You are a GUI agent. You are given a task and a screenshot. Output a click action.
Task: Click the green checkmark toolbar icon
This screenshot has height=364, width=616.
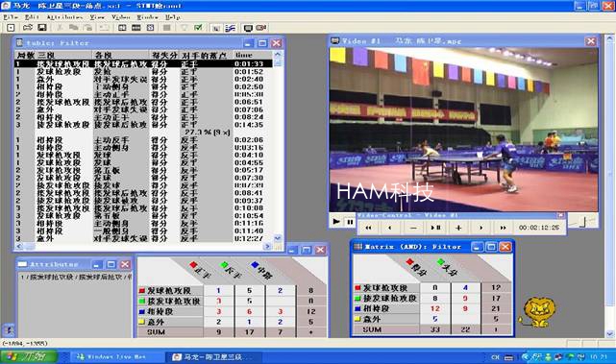(x=198, y=28)
